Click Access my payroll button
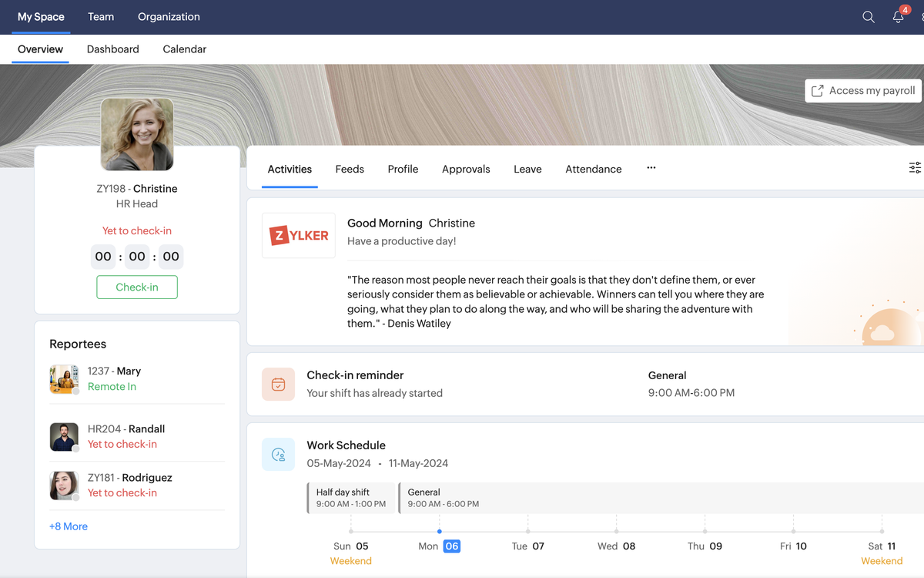Image resolution: width=924 pixels, height=578 pixels. pyautogui.click(x=863, y=91)
